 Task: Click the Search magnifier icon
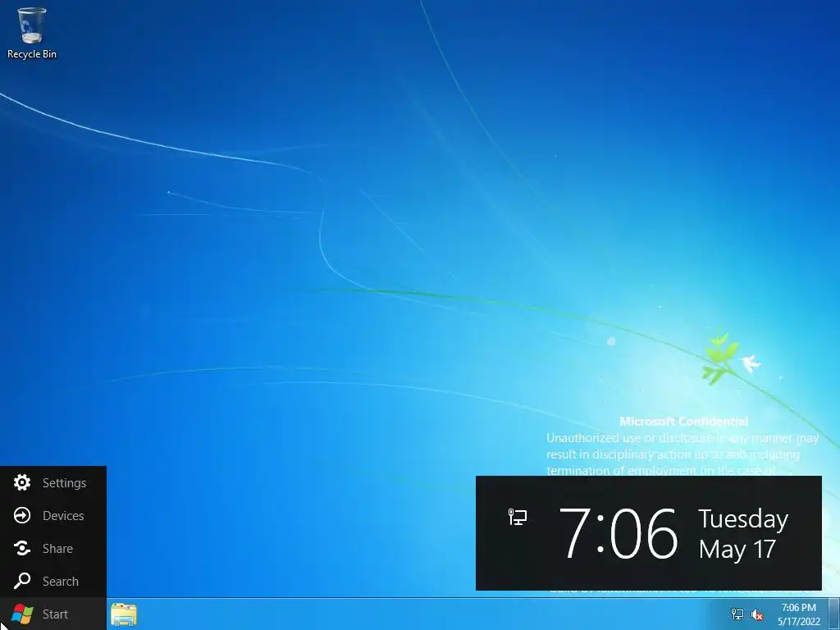pyautogui.click(x=22, y=581)
